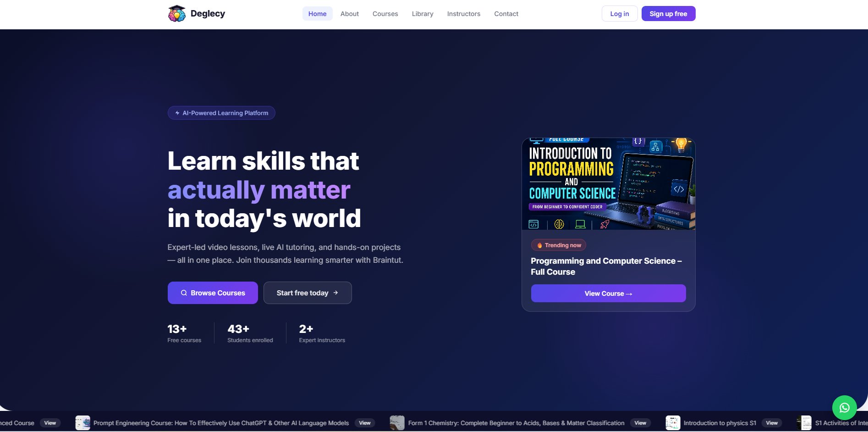The height and width of the screenshot is (432, 868).
Task: Click the search icon in Browse Courses
Action: [184, 293]
